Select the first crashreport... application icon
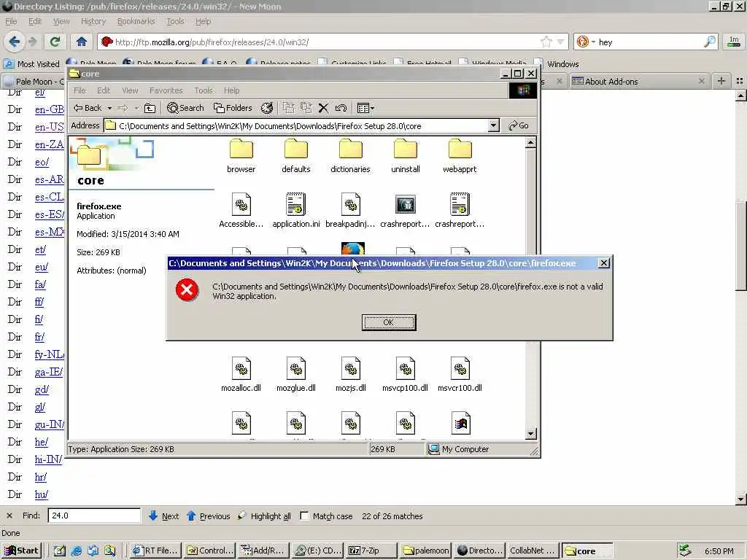Image resolution: width=747 pixels, height=560 pixels. pyautogui.click(x=406, y=204)
